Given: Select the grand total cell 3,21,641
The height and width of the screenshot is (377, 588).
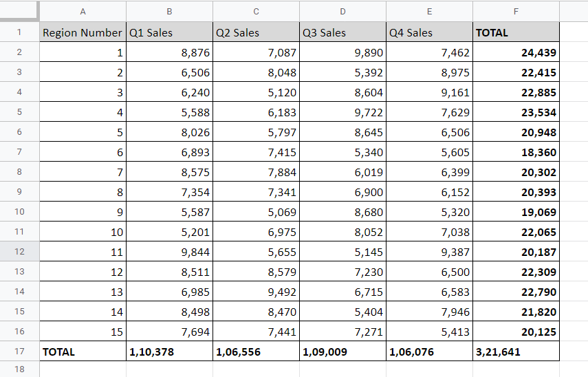Looking at the screenshot, I should (516, 352).
